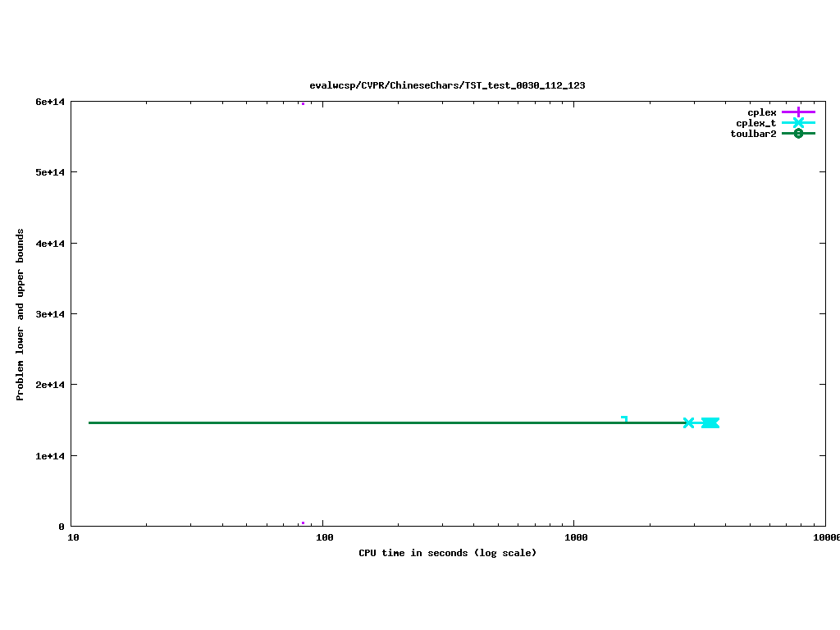The height and width of the screenshot is (630, 840).
Task: Click the green toulbar2 horizontal line
Action: [x=369, y=422]
